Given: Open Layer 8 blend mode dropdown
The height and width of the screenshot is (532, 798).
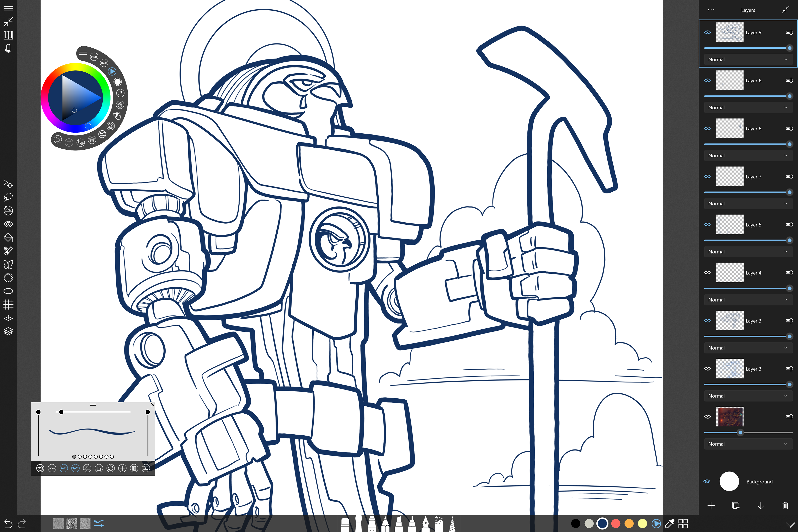Looking at the screenshot, I should point(748,155).
